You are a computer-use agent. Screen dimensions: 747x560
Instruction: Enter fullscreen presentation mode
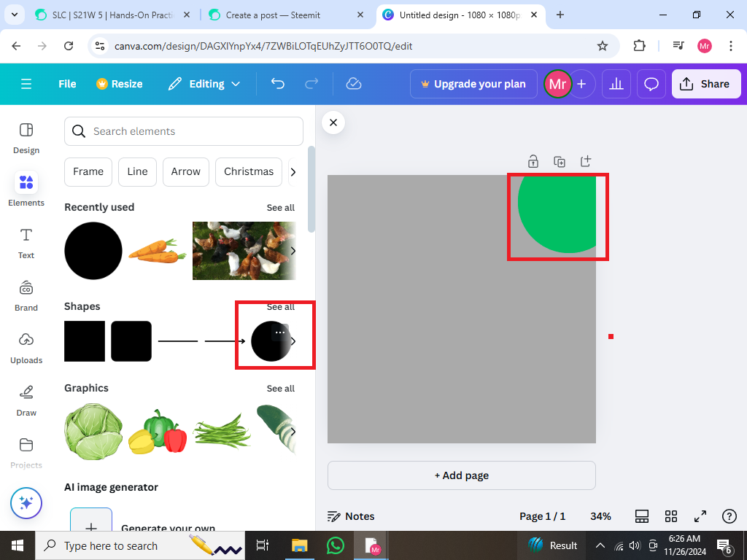(700, 516)
